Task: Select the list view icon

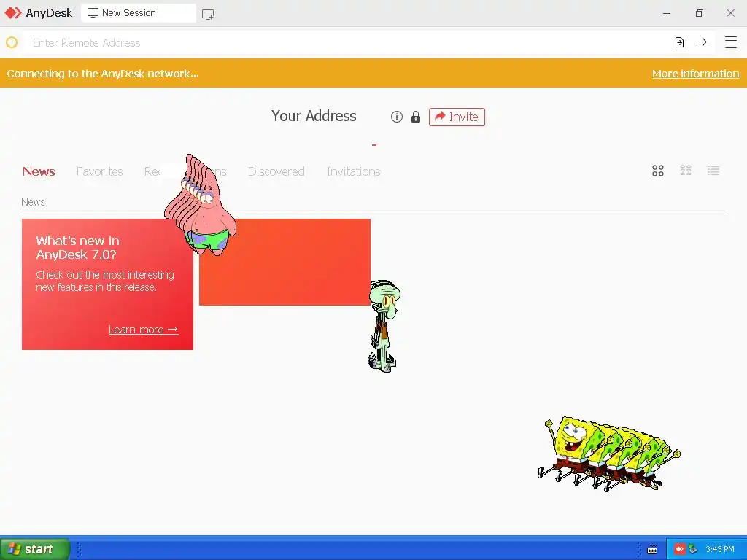Action: click(x=713, y=171)
